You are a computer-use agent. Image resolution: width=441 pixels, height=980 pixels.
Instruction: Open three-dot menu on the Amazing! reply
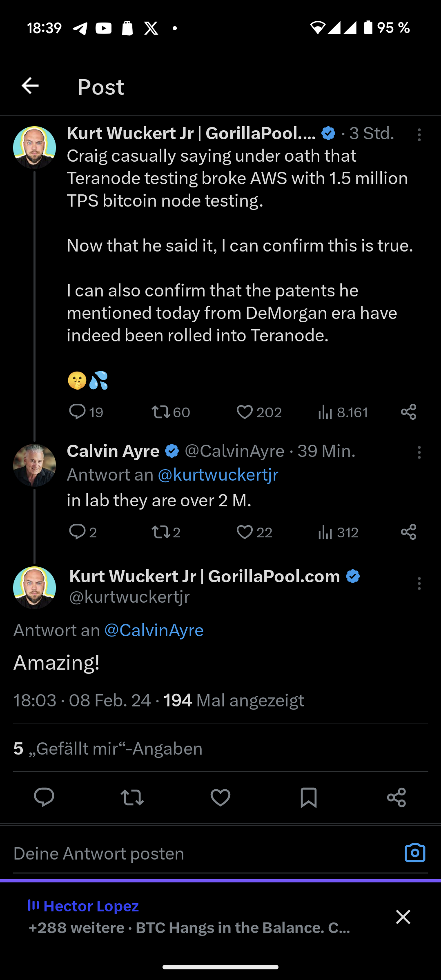point(419,584)
